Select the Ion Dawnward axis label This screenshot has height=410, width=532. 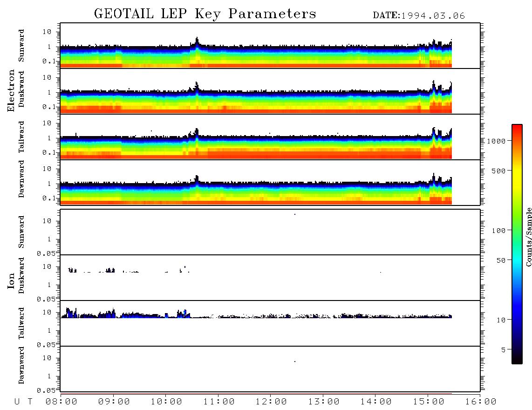pos(21,365)
